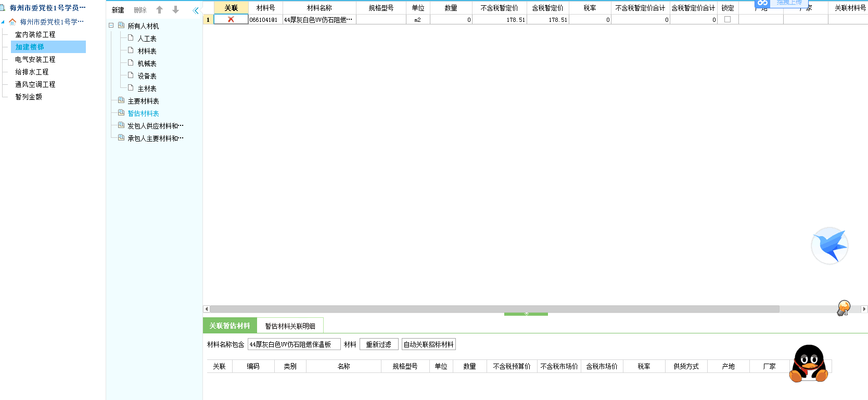Image resolution: width=868 pixels, height=400 pixels.
Task: Click the 不含税预算价 column header
Action: [x=512, y=366]
